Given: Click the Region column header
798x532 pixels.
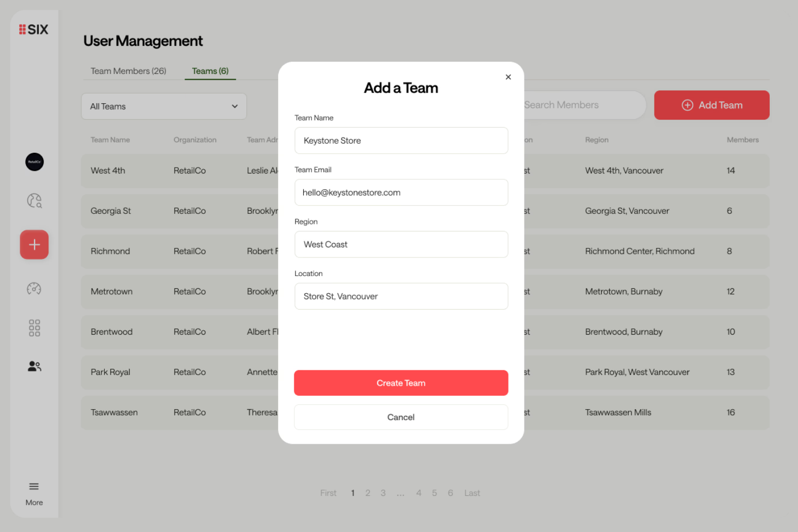Looking at the screenshot, I should [x=597, y=140].
